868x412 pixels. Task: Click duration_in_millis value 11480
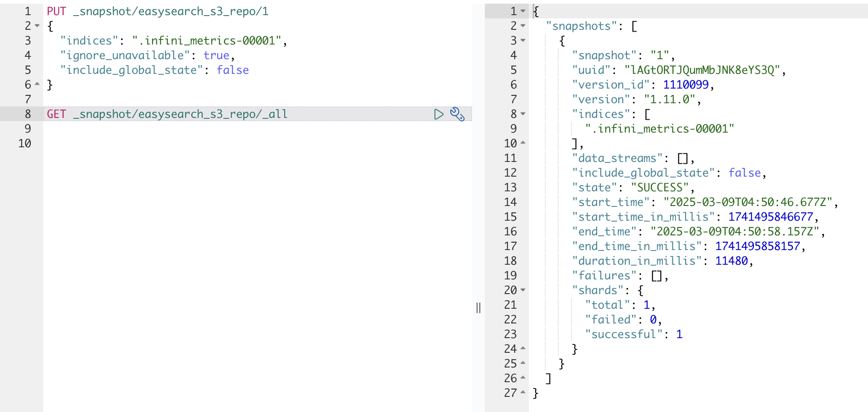coord(731,261)
